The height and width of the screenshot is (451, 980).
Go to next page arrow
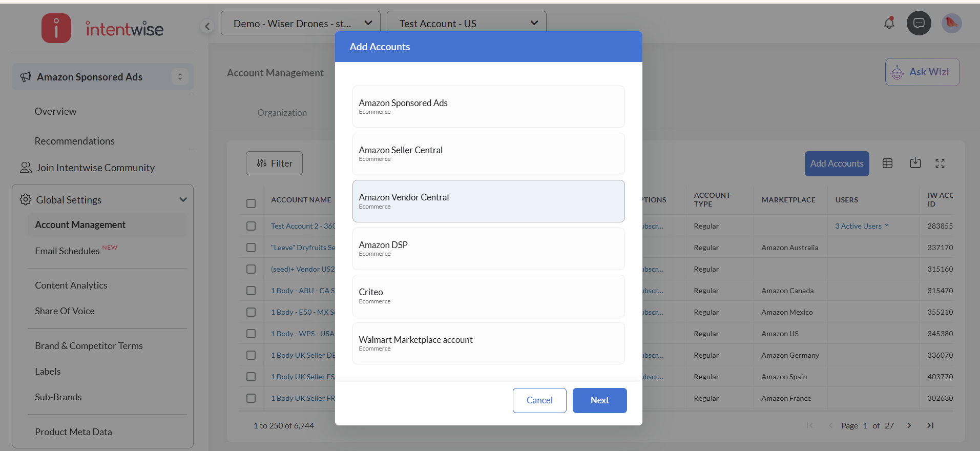[909, 425]
